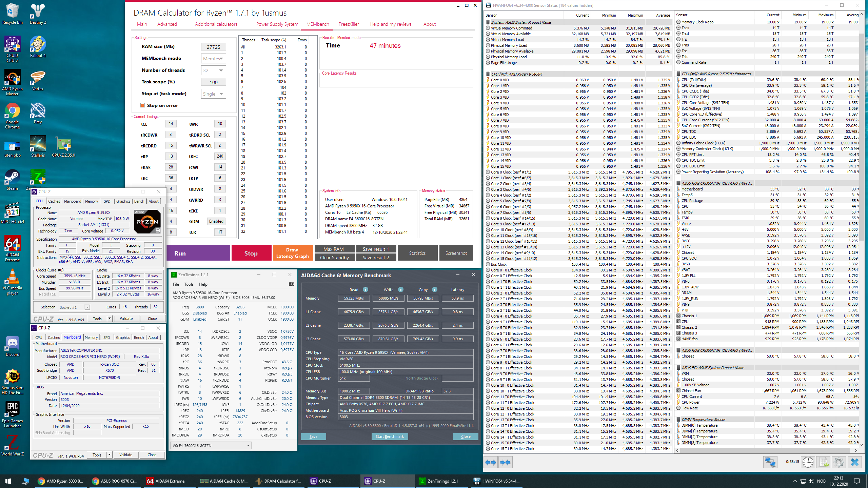Viewport: 868px width, 488px height.
Task: Expand HWiNFO sensor columns with arrows icon
Action: tap(491, 462)
